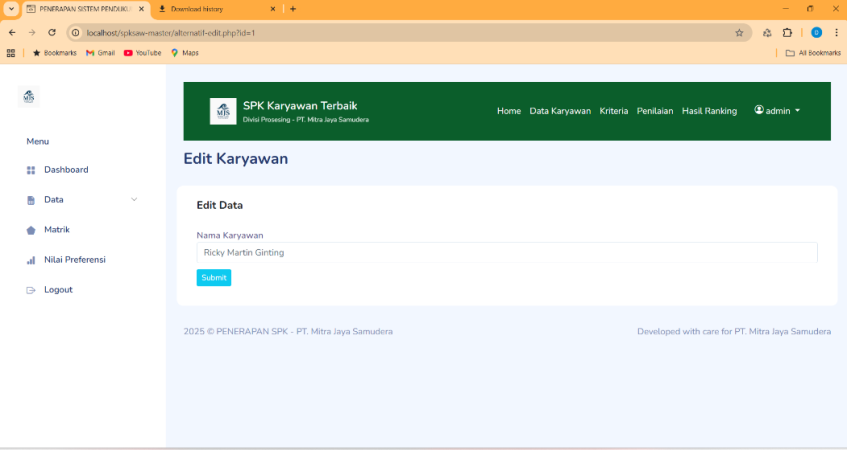The image size is (847, 450).
Task: Open the Kriteria navbar link
Action: click(x=614, y=111)
